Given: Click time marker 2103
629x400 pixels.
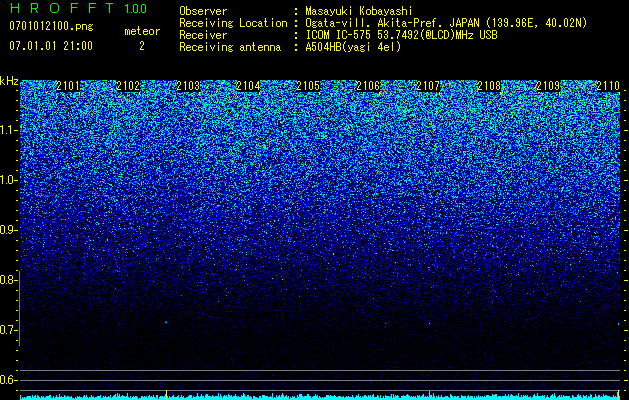Looking at the screenshot, I should point(188,86).
